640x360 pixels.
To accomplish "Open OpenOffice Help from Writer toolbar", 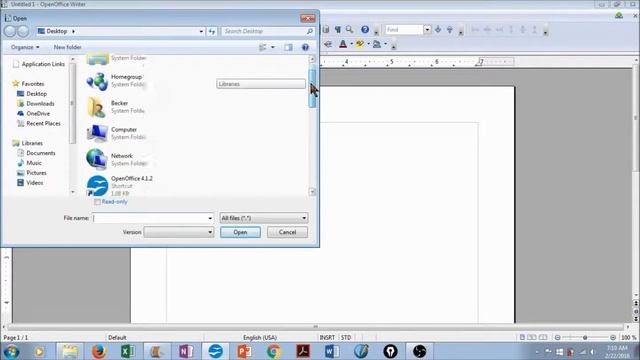I will (x=365, y=29).
